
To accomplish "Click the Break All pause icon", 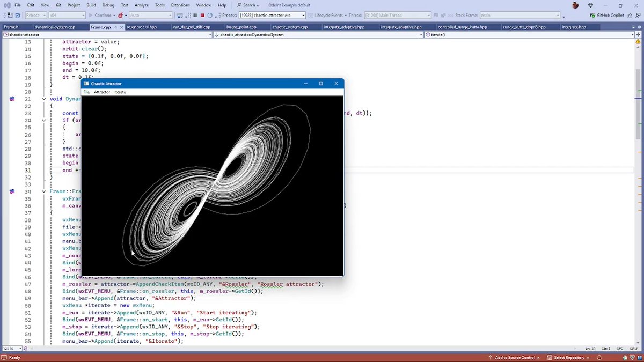I will tap(195, 16).
